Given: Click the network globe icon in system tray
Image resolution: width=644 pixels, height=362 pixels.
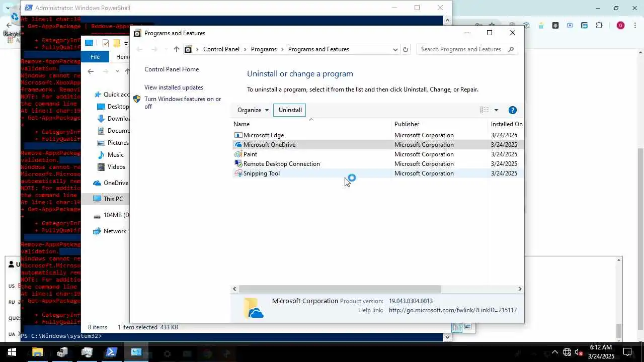Looking at the screenshot, I should click(x=567, y=352).
